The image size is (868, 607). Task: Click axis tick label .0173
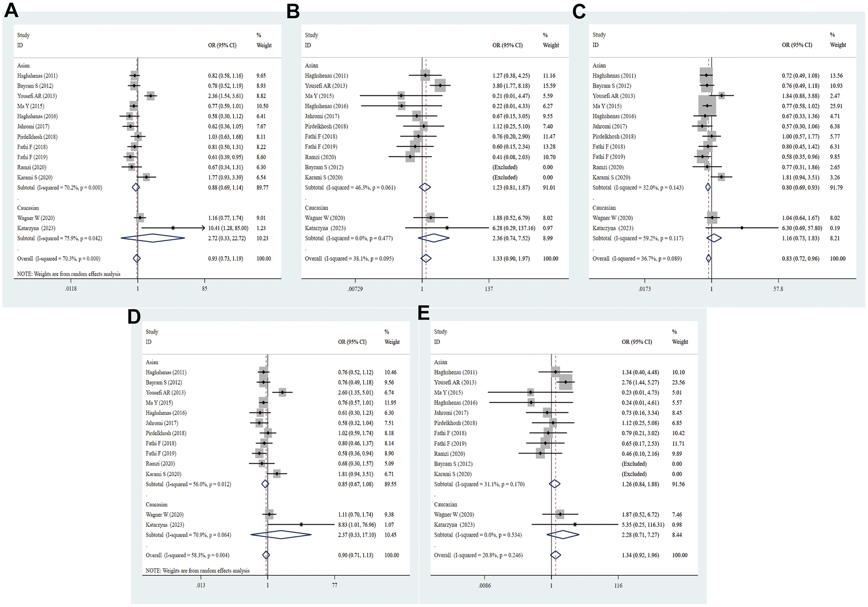(x=645, y=289)
